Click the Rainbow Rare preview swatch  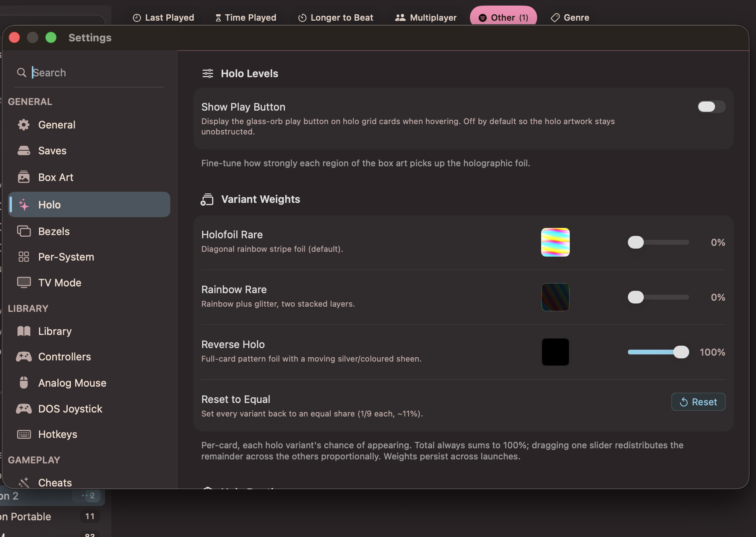click(x=555, y=297)
